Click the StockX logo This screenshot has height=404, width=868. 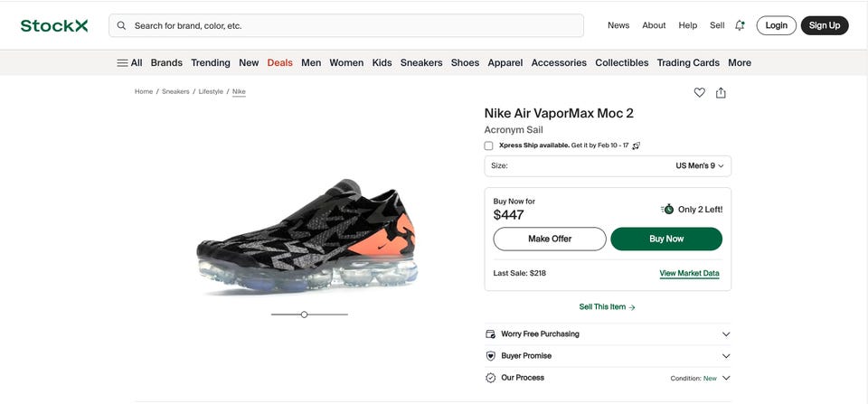click(x=54, y=25)
